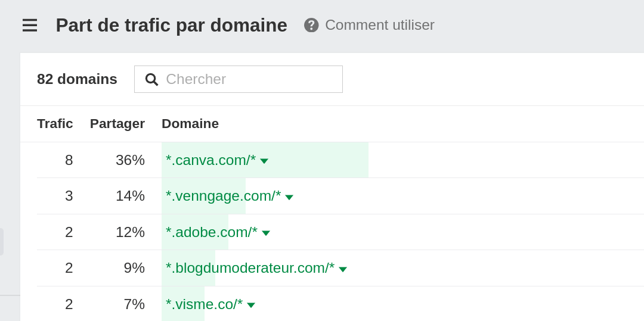The width and height of the screenshot is (644, 321).
Task: Open the *.canva.com/* domain link
Action: 210,160
